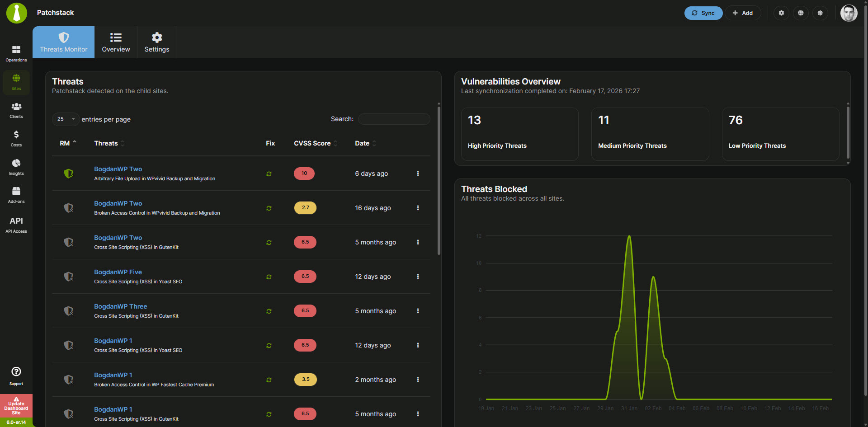Click the '6 days ago' date cell
Screen dimensions: 868x427
(x=371, y=174)
